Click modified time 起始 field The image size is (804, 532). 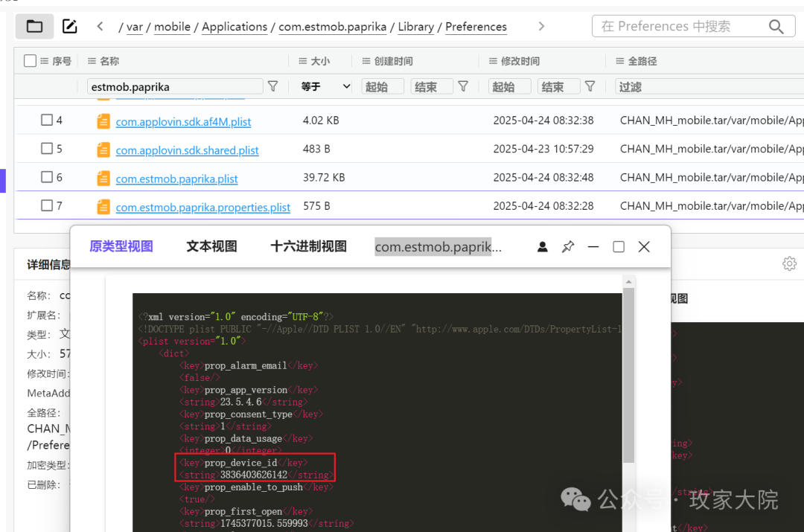[x=510, y=86]
